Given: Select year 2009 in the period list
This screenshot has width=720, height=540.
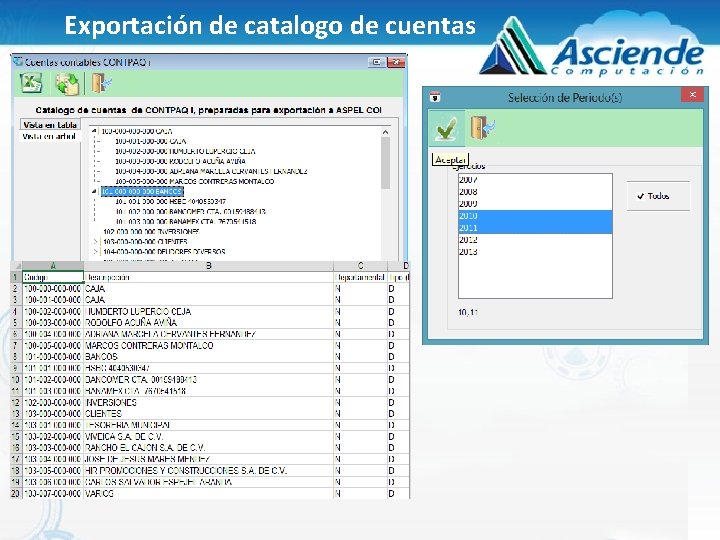Looking at the screenshot, I should [535, 204].
